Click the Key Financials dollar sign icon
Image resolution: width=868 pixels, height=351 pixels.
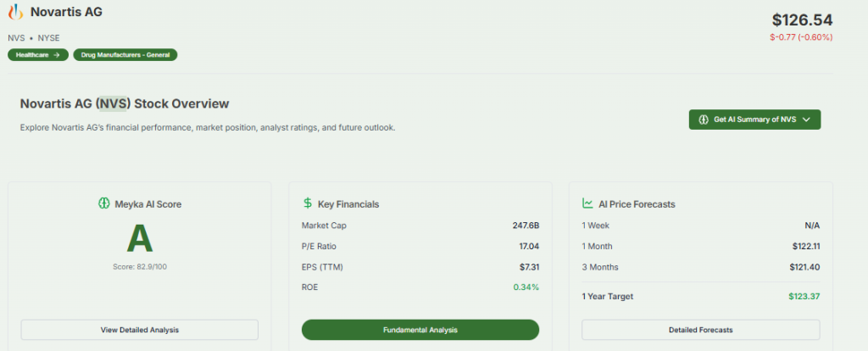pyautogui.click(x=308, y=203)
